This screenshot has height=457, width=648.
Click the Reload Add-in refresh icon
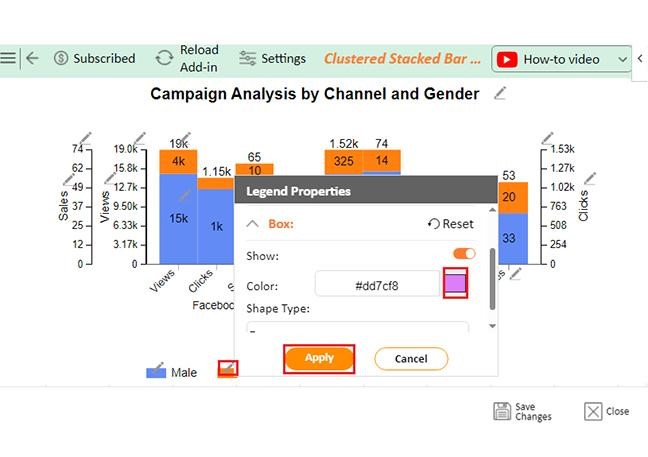coord(164,58)
